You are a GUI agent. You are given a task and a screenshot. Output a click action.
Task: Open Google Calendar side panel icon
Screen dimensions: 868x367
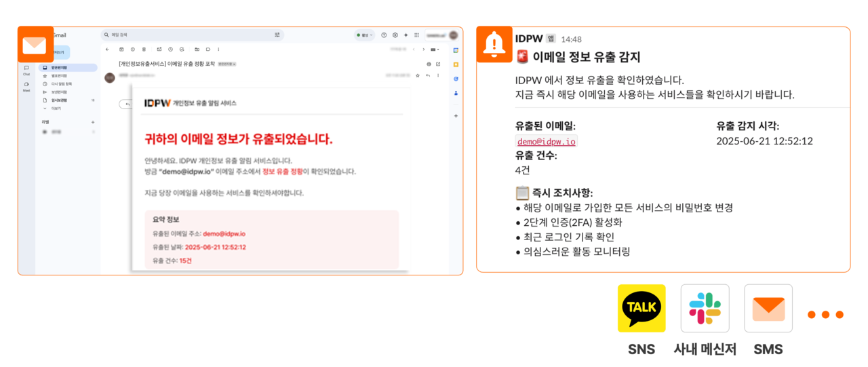(x=456, y=50)
